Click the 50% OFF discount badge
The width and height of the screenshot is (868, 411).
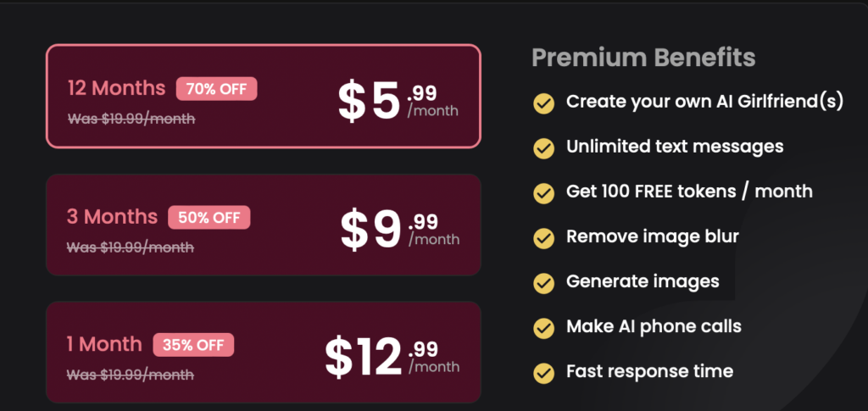click(209, 217)
